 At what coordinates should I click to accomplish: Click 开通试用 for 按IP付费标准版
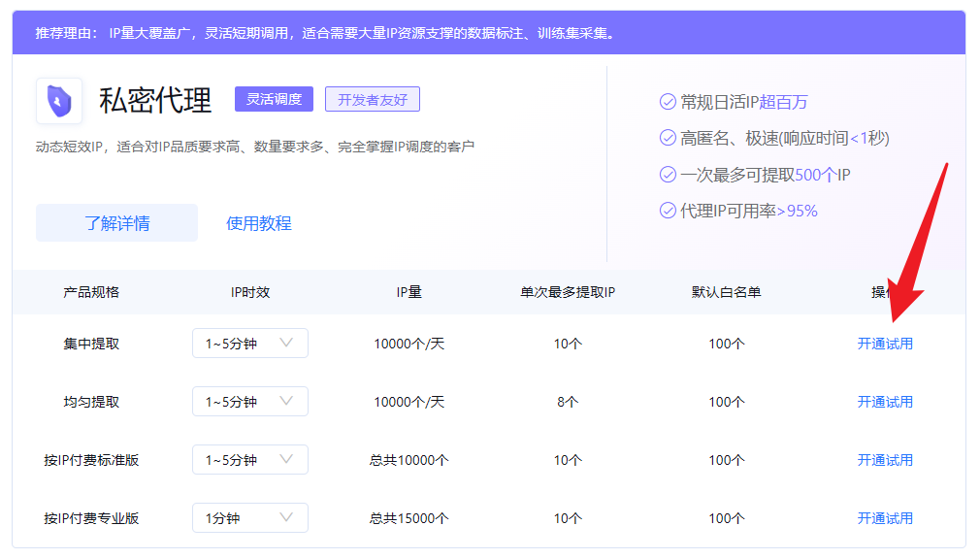pyautogui.click(x=886, y=459)
